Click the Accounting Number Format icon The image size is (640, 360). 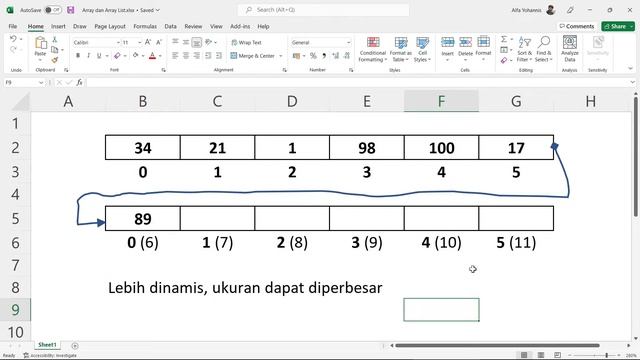coord(296,56)
